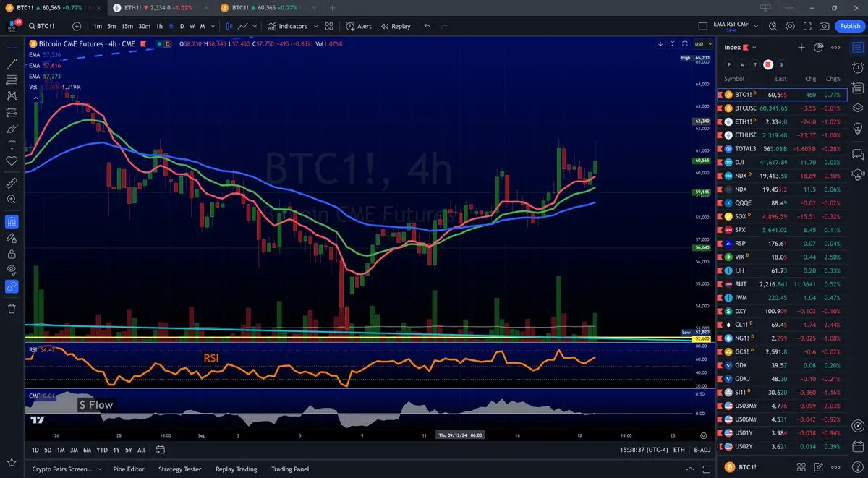Select the VIX row in watchlist
The image size is (868, 478).
pyautogui.click(x=782, y=257)
